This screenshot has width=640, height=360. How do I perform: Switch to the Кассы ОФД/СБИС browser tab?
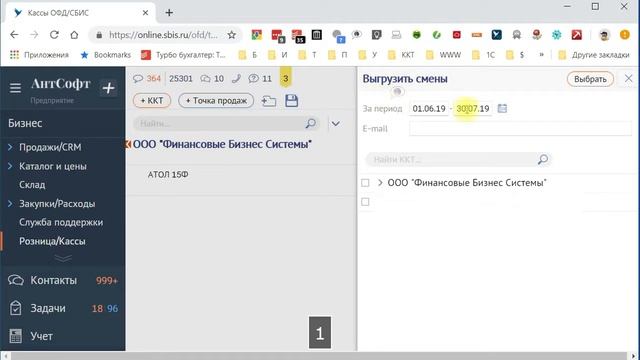coord(80,13)
